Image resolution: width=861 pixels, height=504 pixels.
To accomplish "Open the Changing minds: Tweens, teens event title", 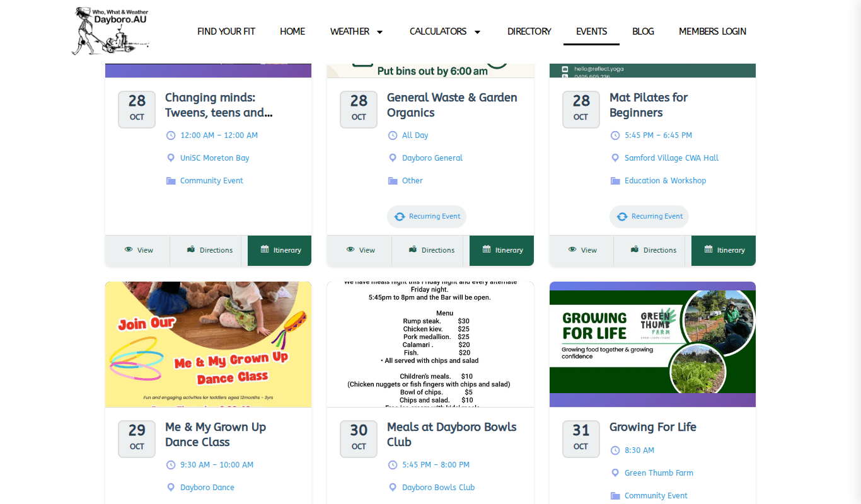I will (x=219, y=105).
